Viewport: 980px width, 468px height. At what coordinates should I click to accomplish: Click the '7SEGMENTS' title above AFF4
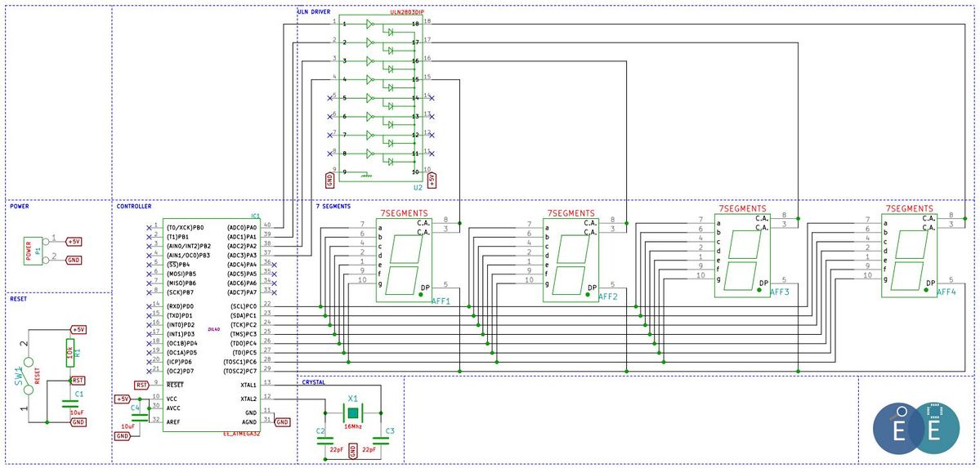click(910, 208)
